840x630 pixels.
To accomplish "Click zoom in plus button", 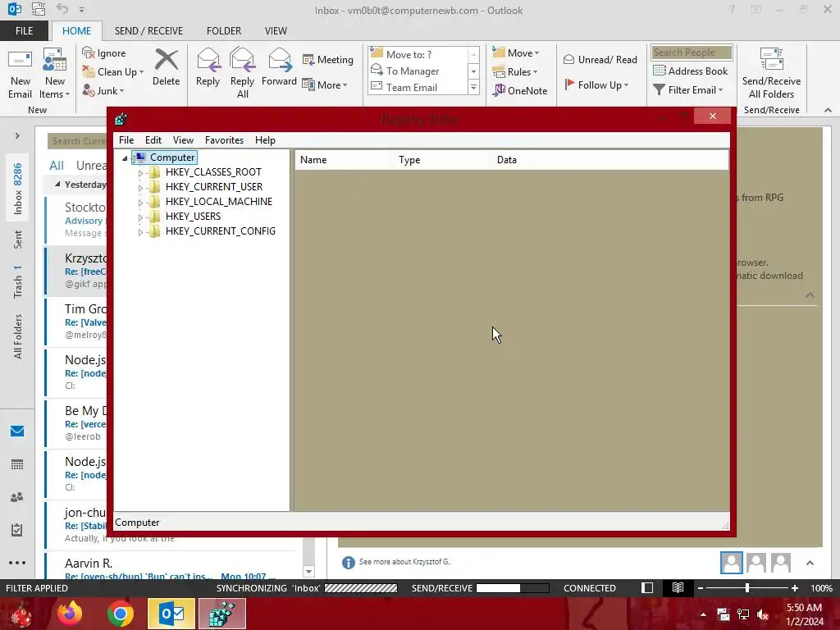I will pos(794,587).
